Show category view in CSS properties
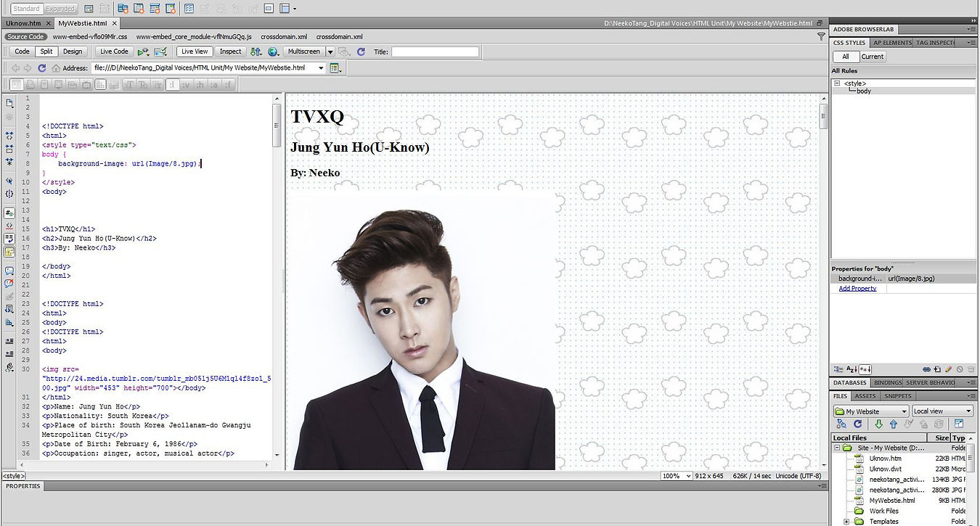 [838, 370]
